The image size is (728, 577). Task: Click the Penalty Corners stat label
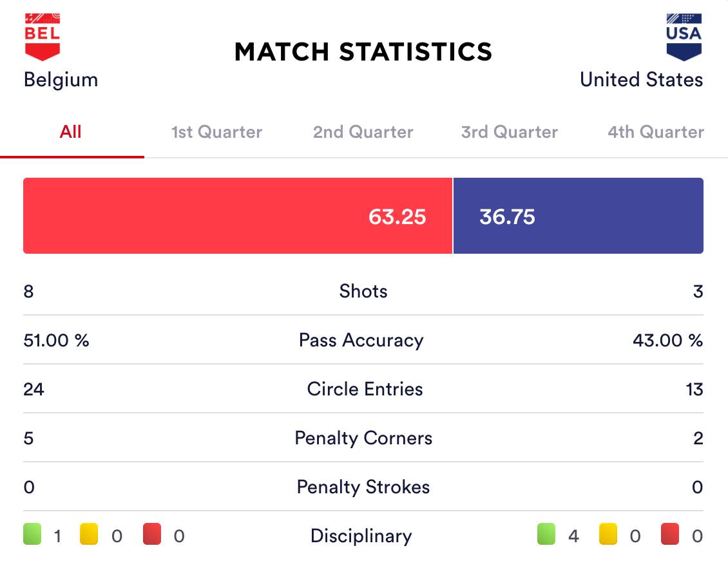363,438
